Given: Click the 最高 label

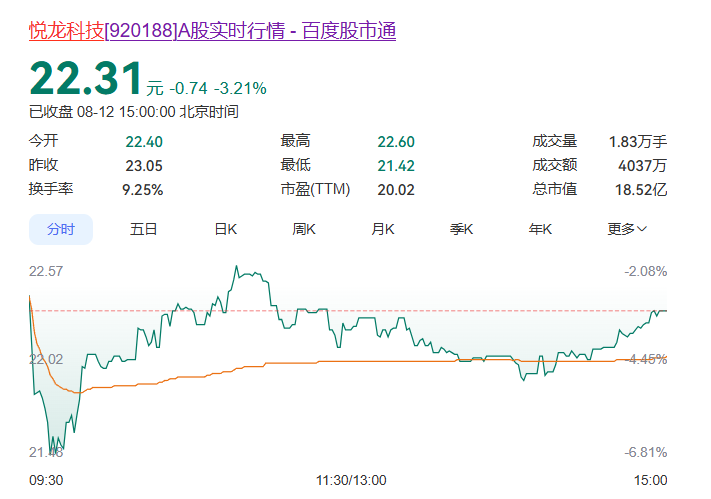Looking at the screenshot, I should [x=295, y=141].
